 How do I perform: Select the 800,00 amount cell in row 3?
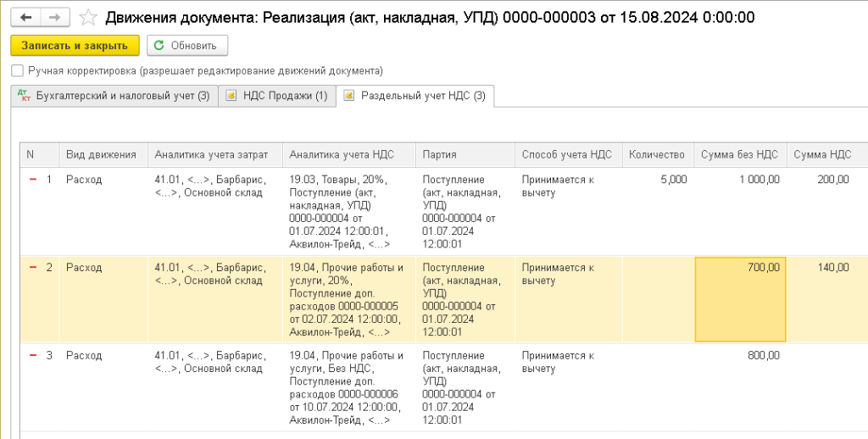coord(740,387)
